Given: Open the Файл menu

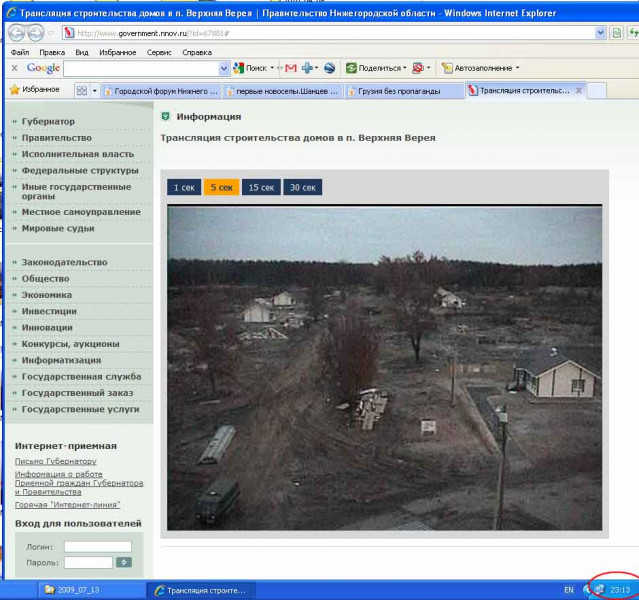Looking at the screenshot, I should coord(20,52).
